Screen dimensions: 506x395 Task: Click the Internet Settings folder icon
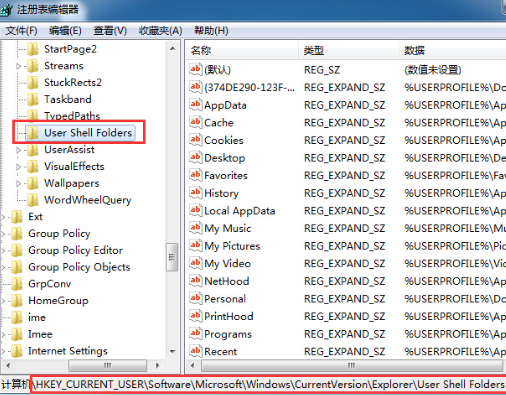17,351
